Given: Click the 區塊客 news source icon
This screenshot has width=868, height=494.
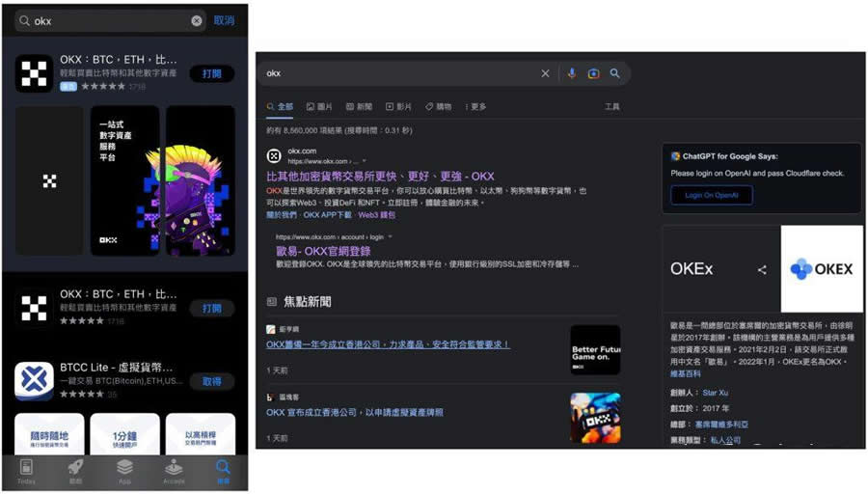Looking at the screenshot, I should coord(271,398).
